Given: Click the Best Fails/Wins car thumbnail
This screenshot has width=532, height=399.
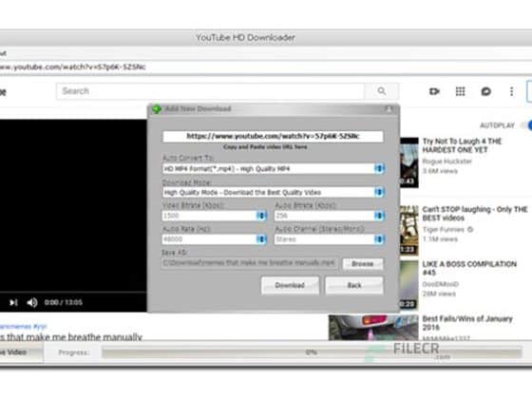Looking at the screenshot, I should click(x=373, y=328).
